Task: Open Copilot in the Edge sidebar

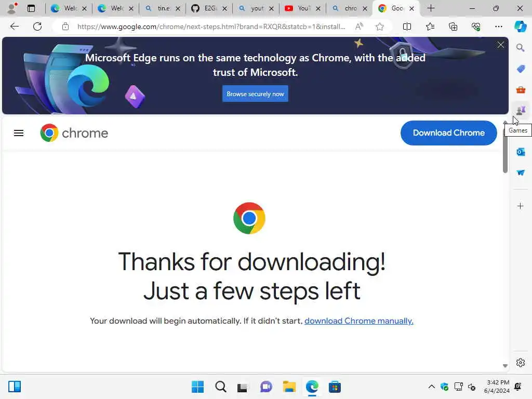Action: coord(520,26)
